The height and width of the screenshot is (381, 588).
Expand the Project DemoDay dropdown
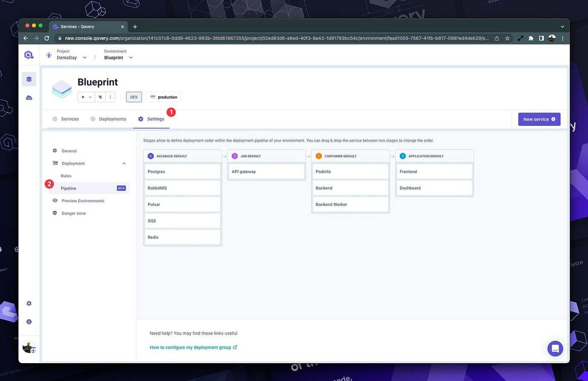coord(84,57)
